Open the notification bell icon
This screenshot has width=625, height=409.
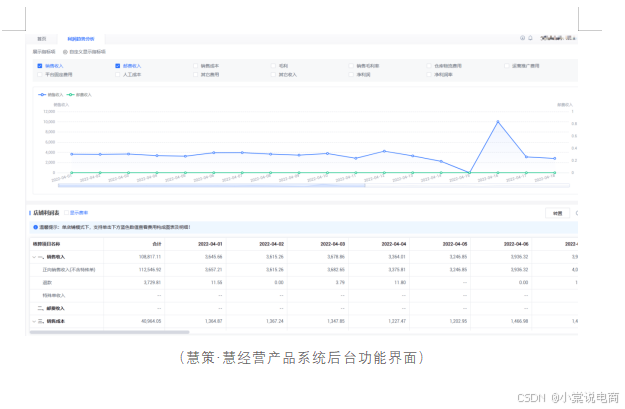pos(531,38)
